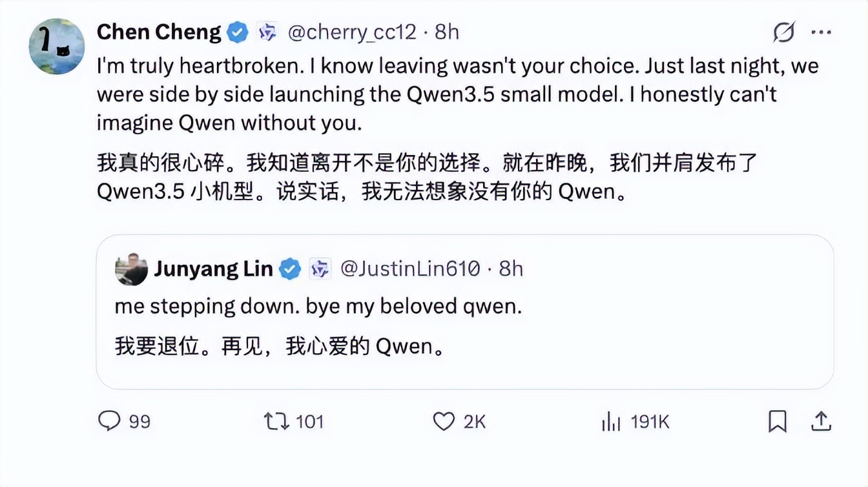Click the reply comment icon

110,421
